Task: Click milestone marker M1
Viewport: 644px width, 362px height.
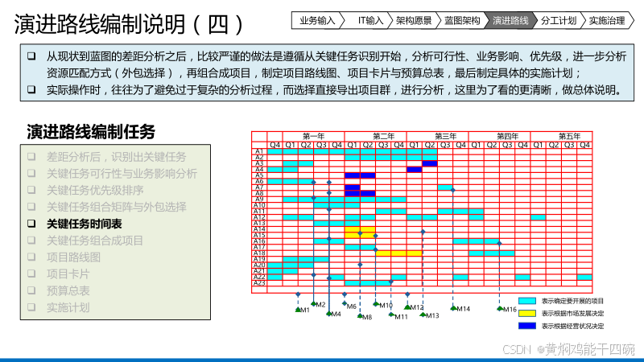Action: pyautogui.click(x=298, y=310)
